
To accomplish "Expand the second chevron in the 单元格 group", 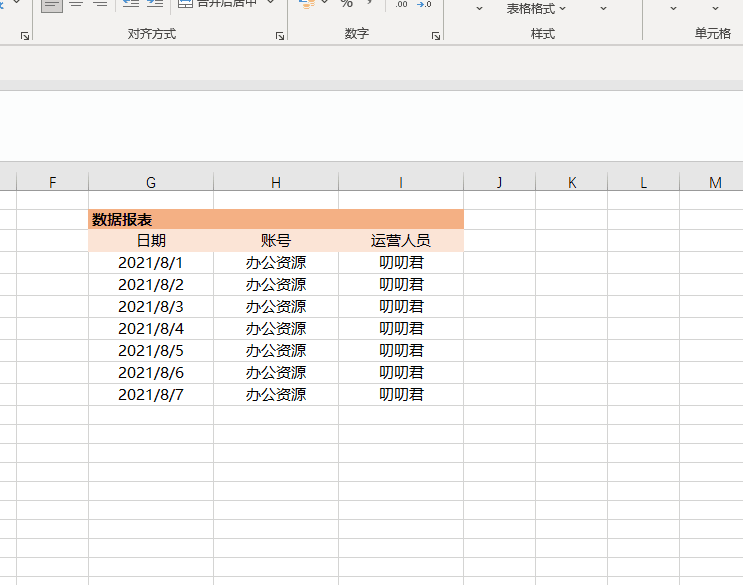I will coord(716,9).
